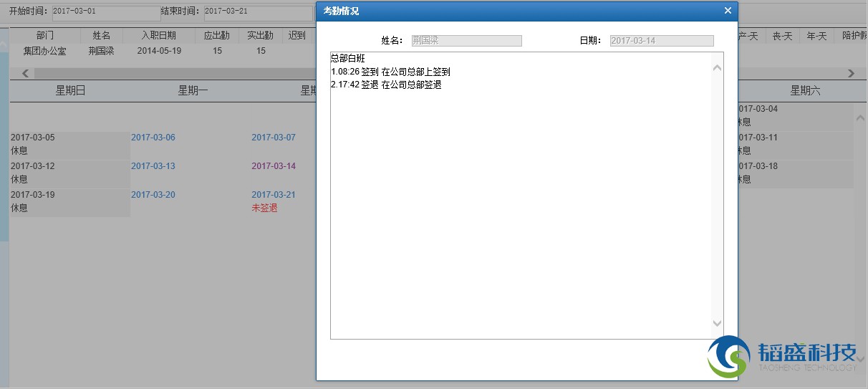
Task: Open attendance for 2017-03-06
Action: point(153,138)
